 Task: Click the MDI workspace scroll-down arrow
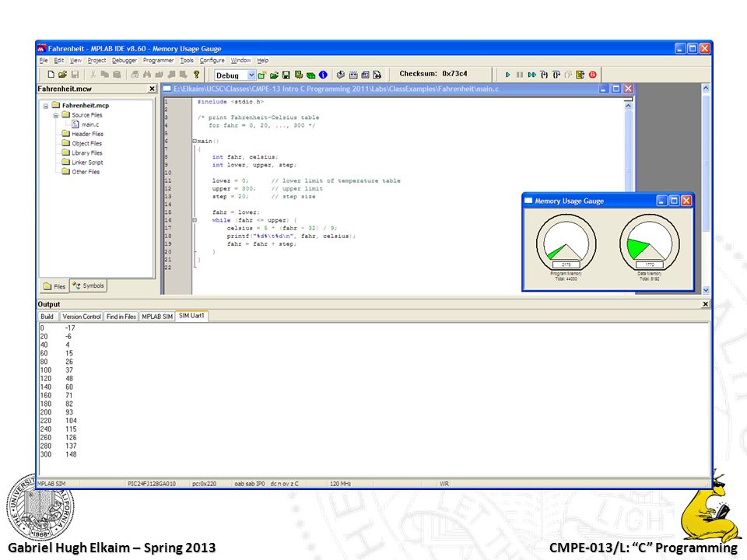706,290
